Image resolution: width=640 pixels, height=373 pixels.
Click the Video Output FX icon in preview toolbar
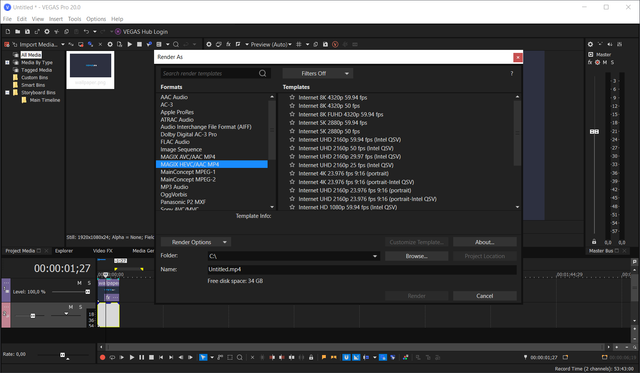pos(229,44)
